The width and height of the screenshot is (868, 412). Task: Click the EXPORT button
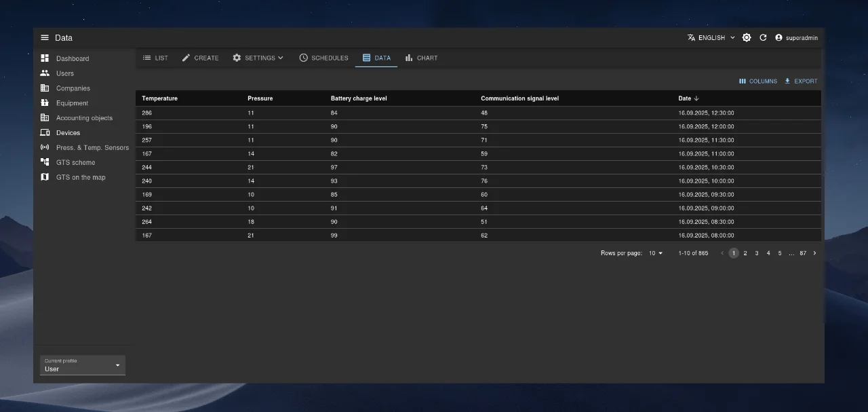click(801, 81)
